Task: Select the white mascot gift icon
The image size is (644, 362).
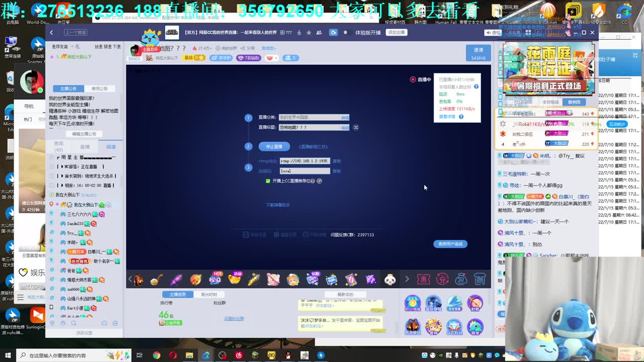Action: coord(390,279)
